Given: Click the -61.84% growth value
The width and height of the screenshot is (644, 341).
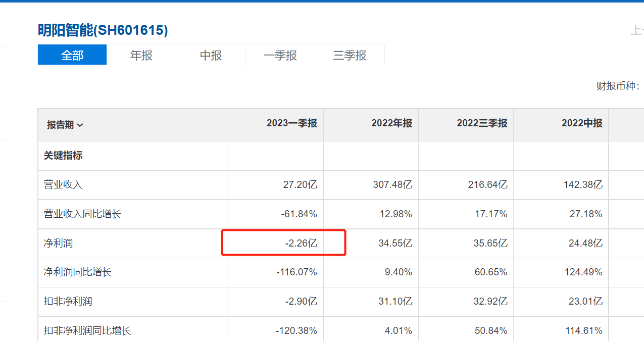Looking at the screenshot, I should pos(299,214).
